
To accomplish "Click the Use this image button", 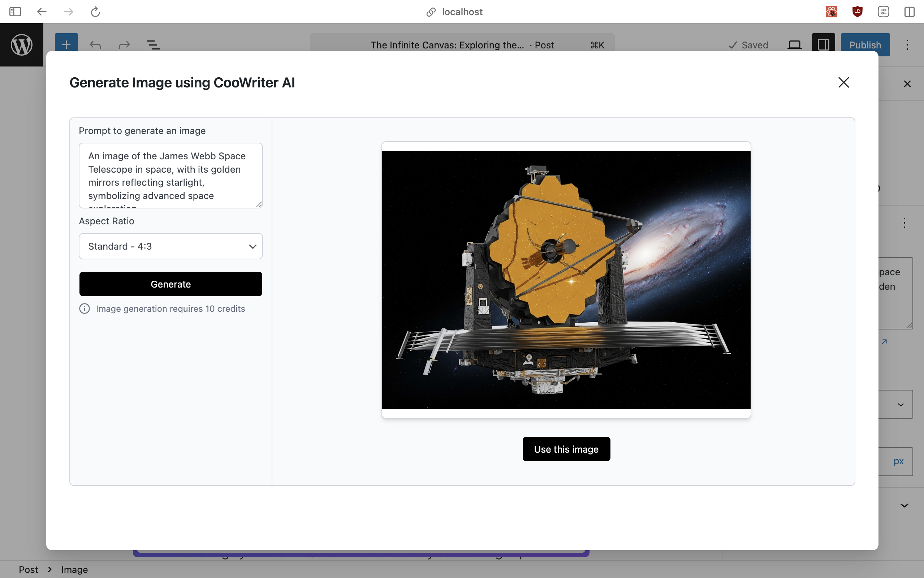I will click(566, 449).
